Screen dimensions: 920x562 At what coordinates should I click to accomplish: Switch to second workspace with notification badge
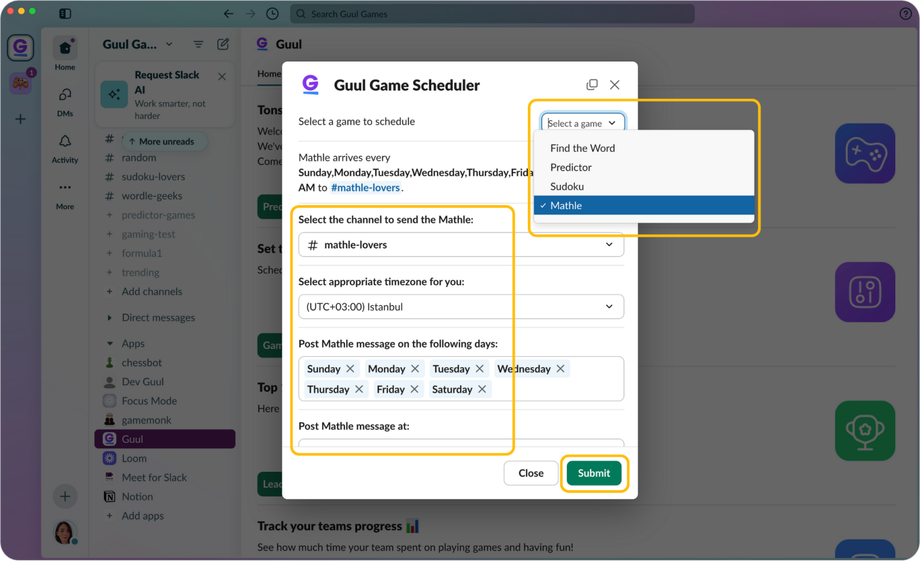pyautogui.click(x=21, y=83)
